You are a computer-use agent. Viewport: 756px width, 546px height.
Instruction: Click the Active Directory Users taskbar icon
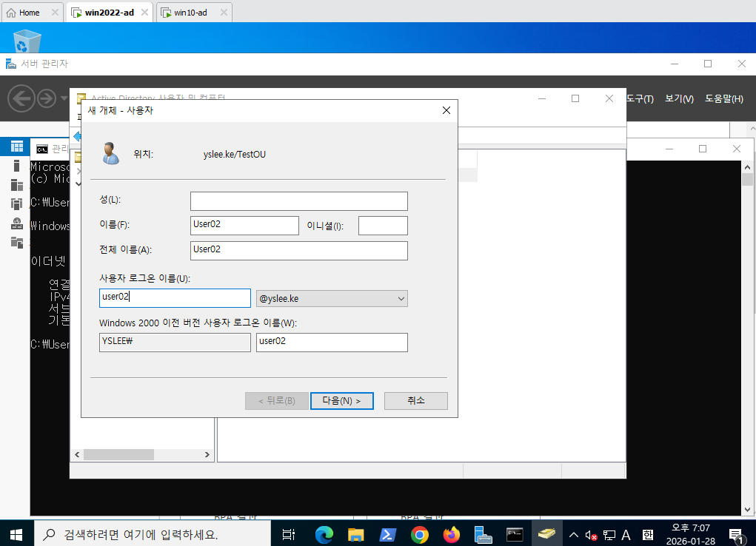coord(546,534)
